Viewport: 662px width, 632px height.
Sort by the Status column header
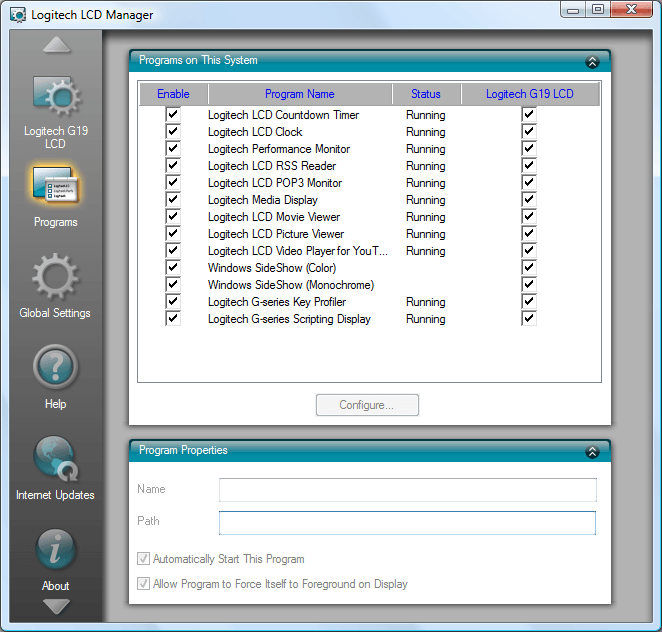[426, 94]
